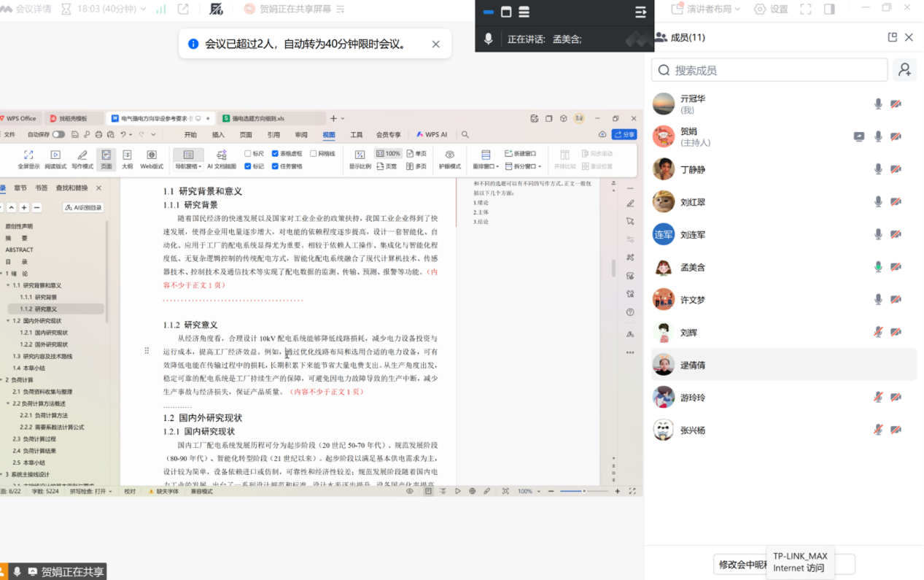Click the AI识别目录 button
The width and height of the screenshot is (924, 580).
click(83, 208)
